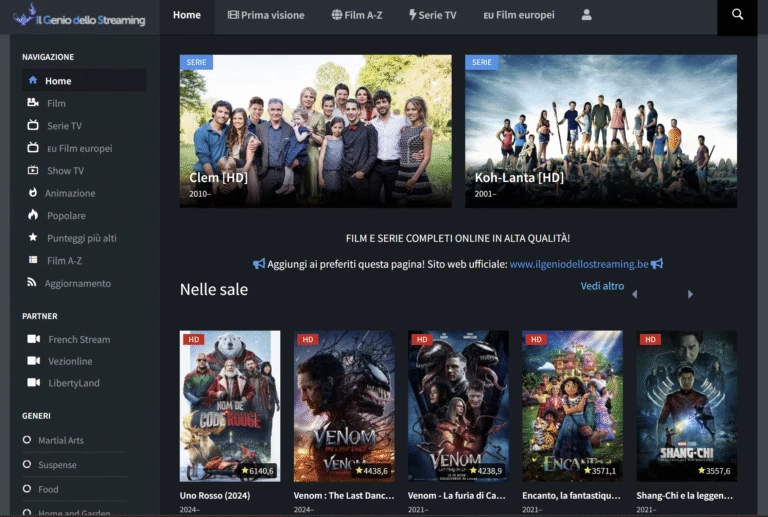
Task: Open Film A-Z in top menu
Action: coord(355,15)
